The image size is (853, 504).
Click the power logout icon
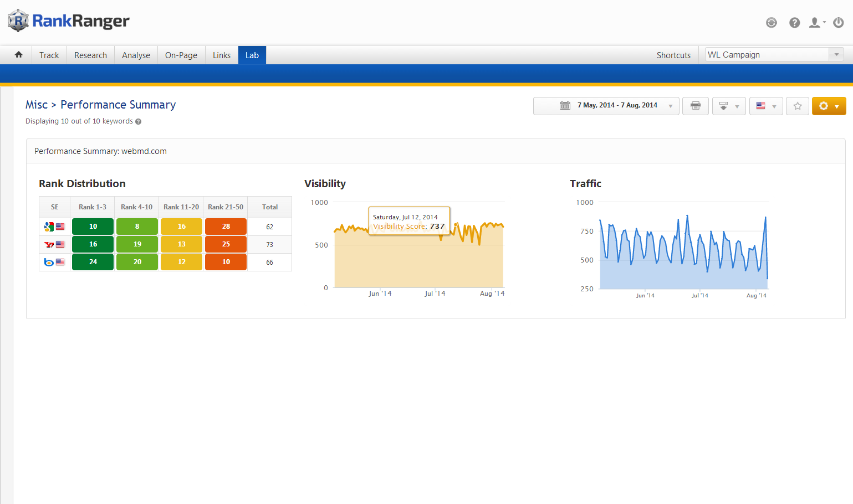839,23
